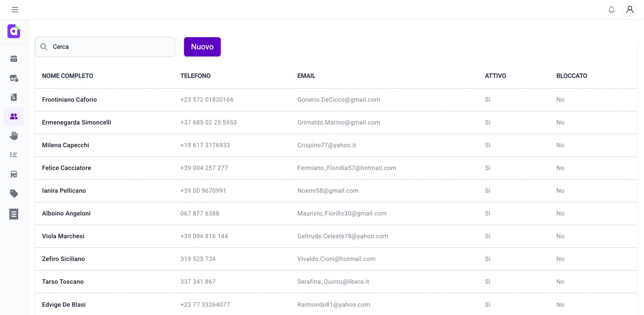Image resolution: width=644 pixels, height=315 pixels.
Task: Click the Nuovo button
Action: pos(202,47)
